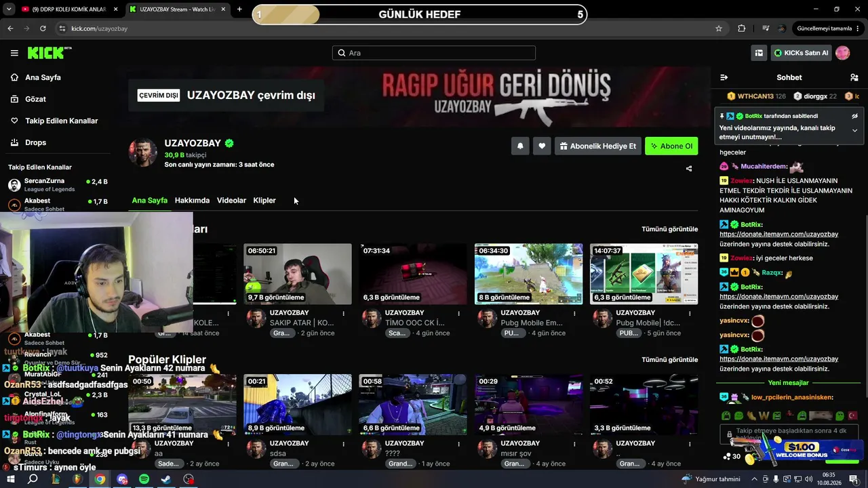Image resolution: width=868 pixels, height=488 pixels.
Task: Open Discord from taskbar
Action: [122, 479]
